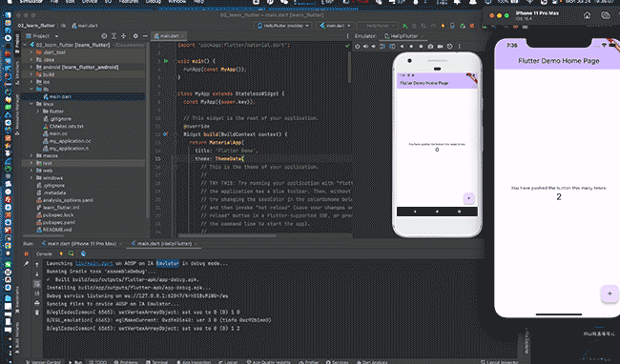
Task: Expand the macos folder
Action: (x=31, y=156)
